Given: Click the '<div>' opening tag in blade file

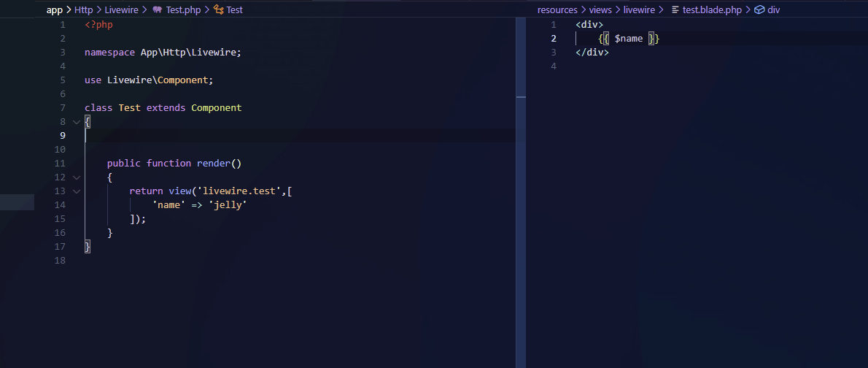Looking at the screenshot, I should 589,25.
